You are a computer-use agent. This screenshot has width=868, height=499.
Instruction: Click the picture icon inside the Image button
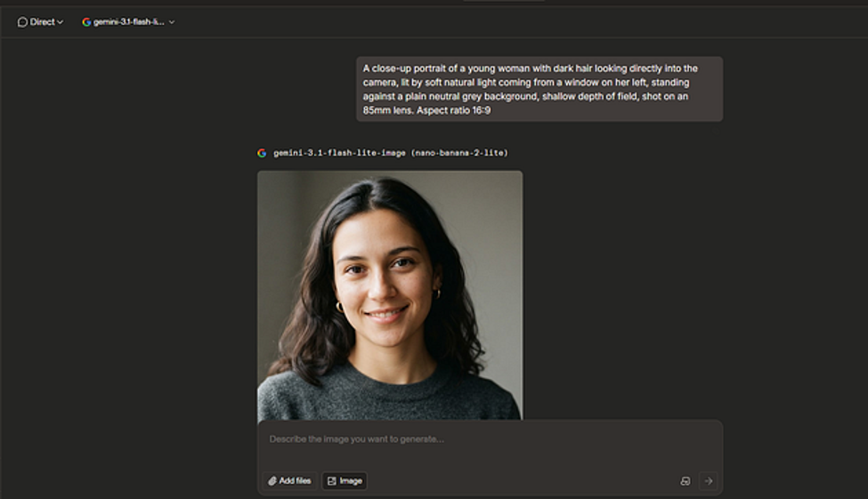331,480
